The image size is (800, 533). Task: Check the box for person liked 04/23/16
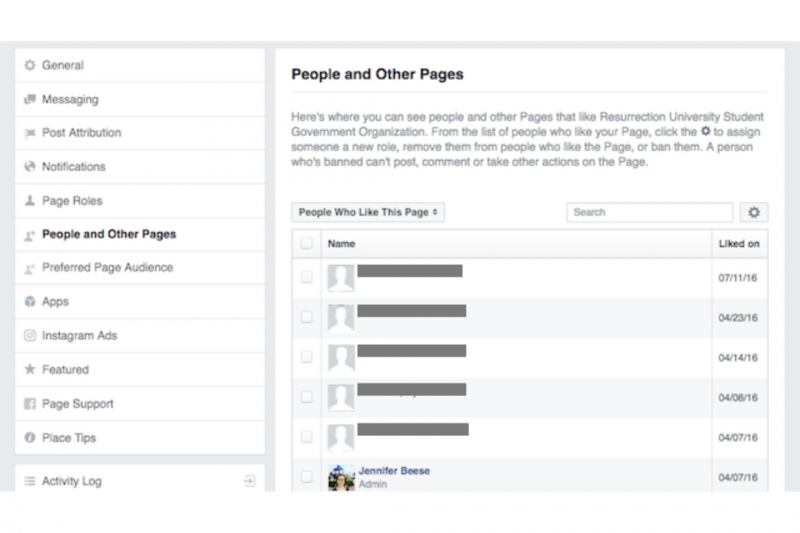pos(307,317)
